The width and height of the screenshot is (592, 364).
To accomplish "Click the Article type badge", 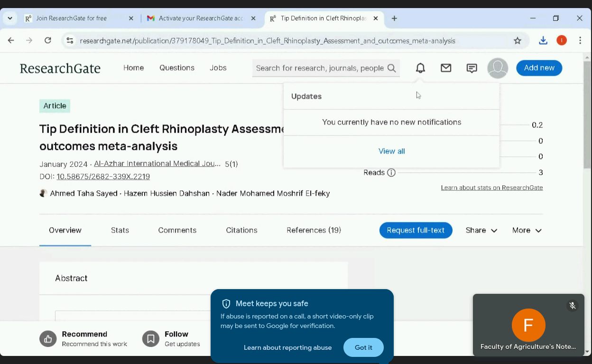I will (55, 106).
